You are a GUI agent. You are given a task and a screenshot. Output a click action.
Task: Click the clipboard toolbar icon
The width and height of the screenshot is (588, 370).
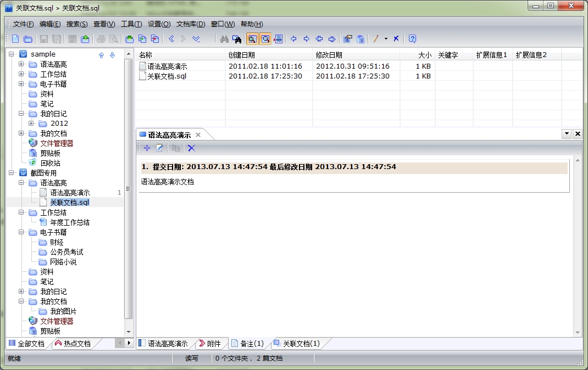point(360,39)
